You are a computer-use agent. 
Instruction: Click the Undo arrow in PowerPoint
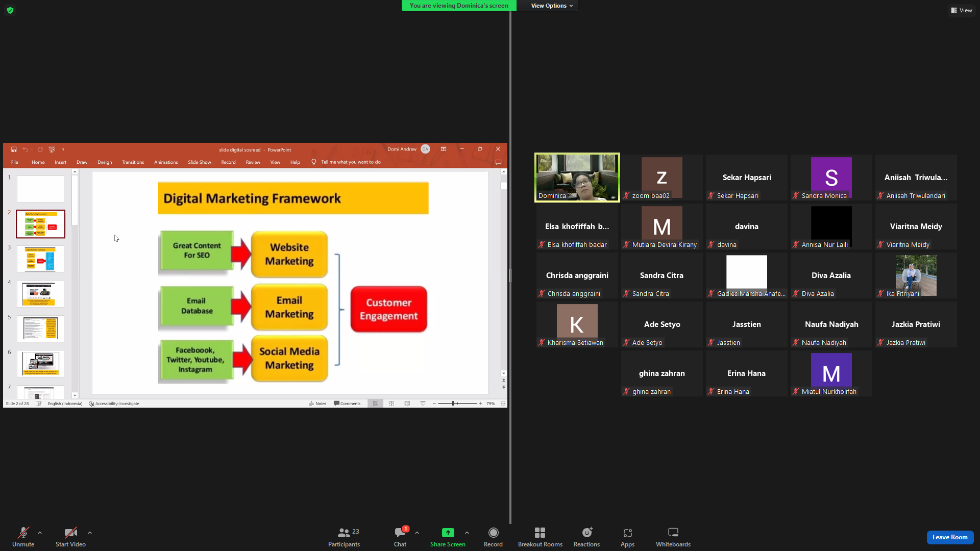pos(25,149)
